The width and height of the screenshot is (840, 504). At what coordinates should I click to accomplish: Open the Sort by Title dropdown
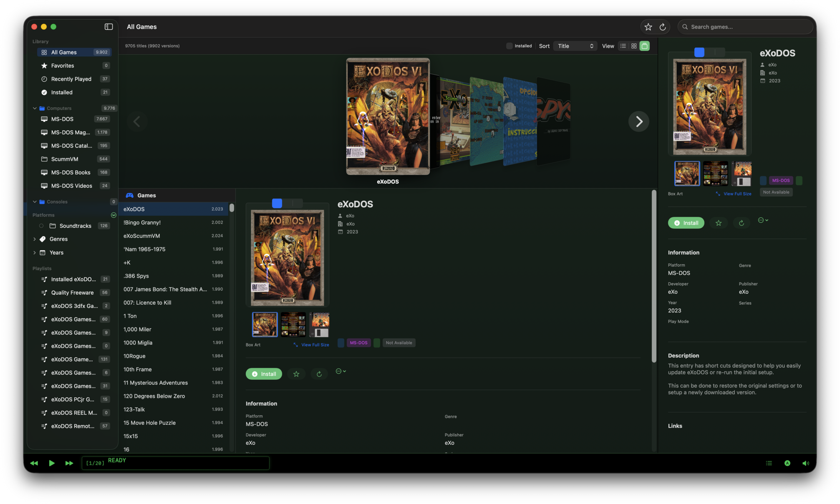coord(575,46)
